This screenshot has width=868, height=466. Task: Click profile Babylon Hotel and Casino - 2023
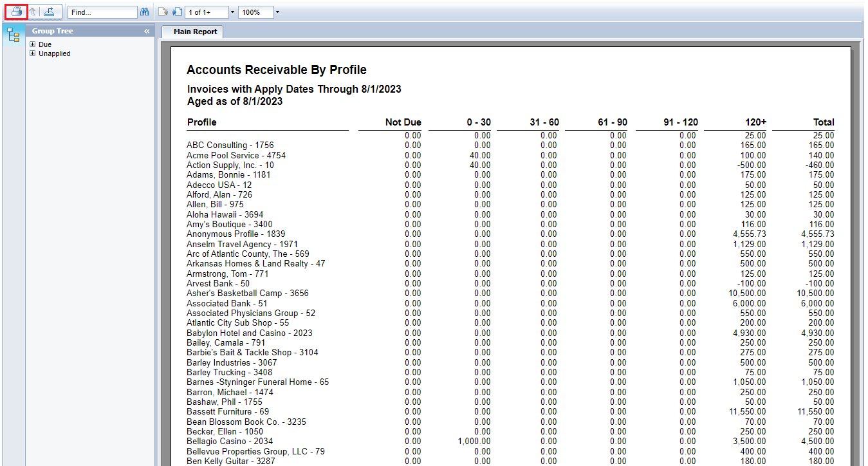pyautogui.click(x=250, y=333)
